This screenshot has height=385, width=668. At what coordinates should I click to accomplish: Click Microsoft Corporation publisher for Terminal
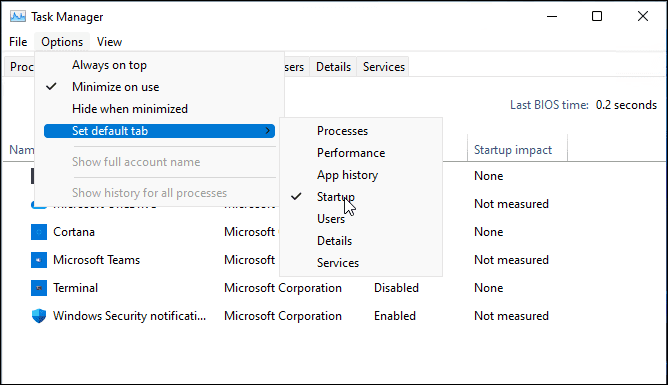283,288
